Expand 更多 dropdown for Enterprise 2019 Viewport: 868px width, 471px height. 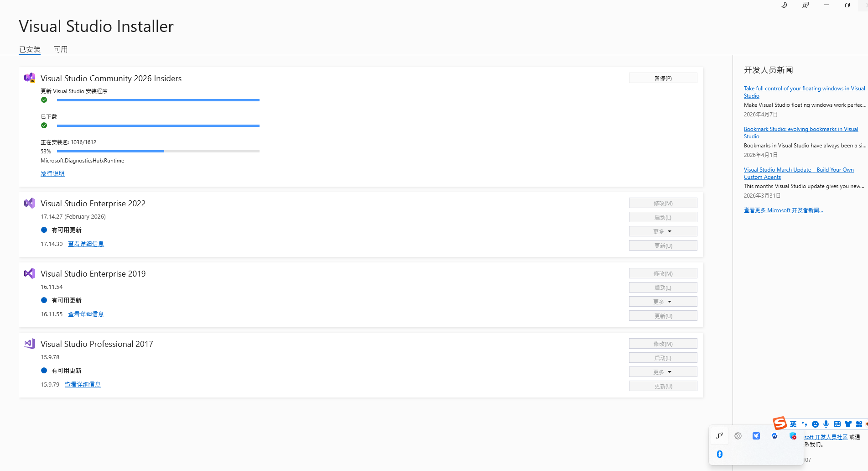[663, 302]
